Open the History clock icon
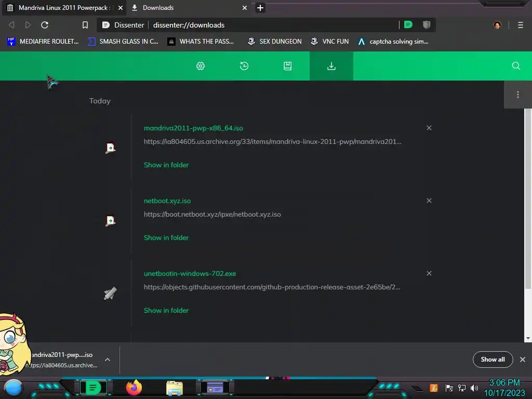This screenshot has height=399, width=532. 244,66
